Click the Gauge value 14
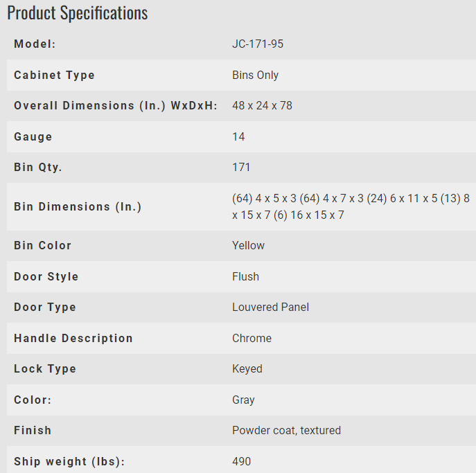476x473 pixels. 238,136
